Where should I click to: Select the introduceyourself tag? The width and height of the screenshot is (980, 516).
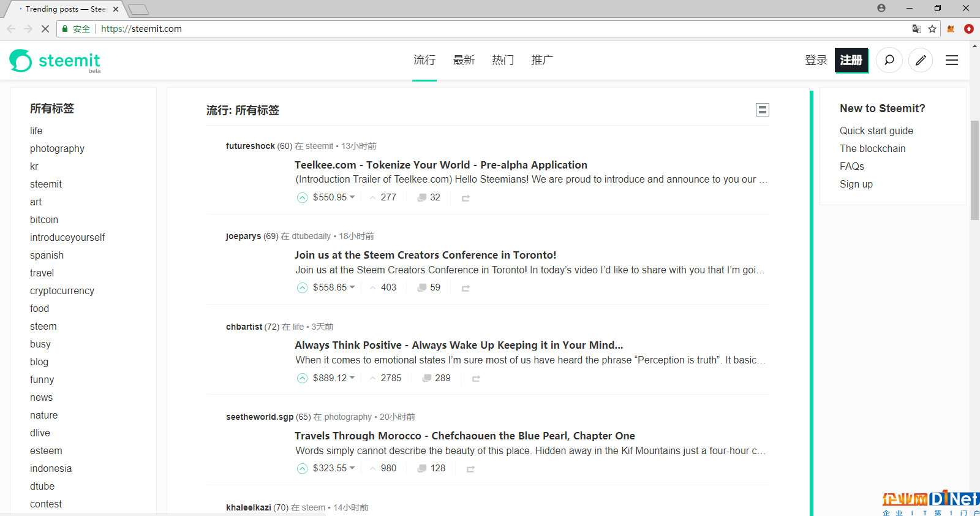pos(67,237)
